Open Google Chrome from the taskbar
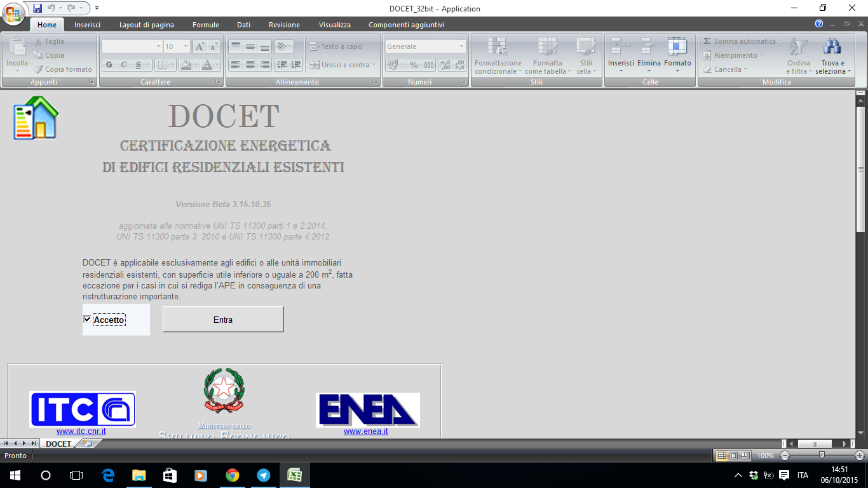The height and width of the screenshot is (488, 868). pos(232,475)
